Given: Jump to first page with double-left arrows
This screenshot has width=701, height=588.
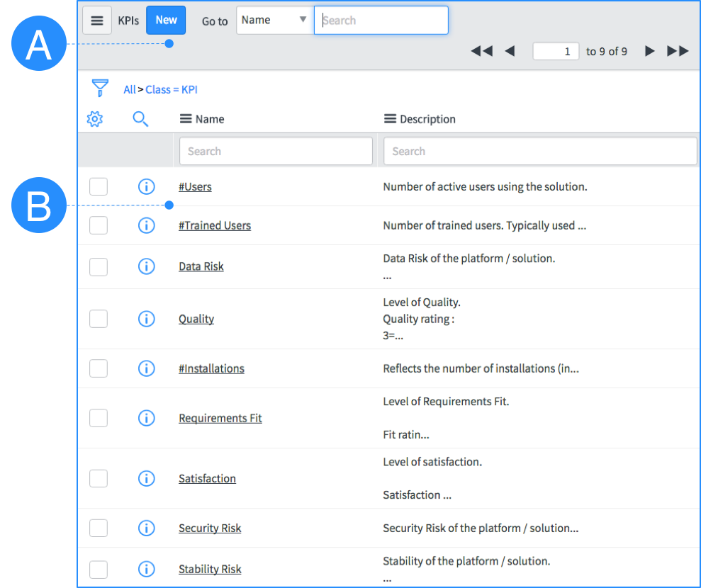Looking at the screenshot, I should (x=481, y=51).
